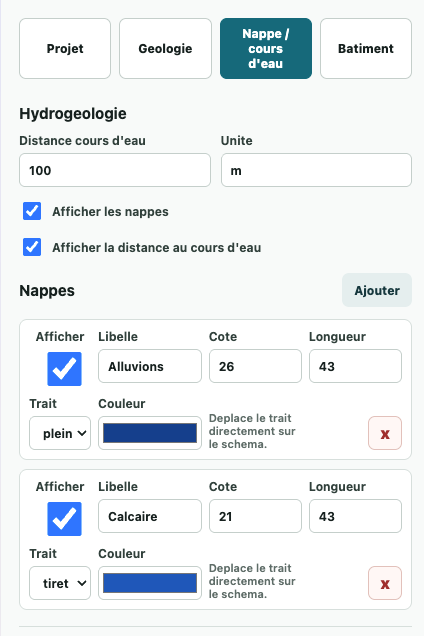Click the Unite input field

click(x=316, y=170)
